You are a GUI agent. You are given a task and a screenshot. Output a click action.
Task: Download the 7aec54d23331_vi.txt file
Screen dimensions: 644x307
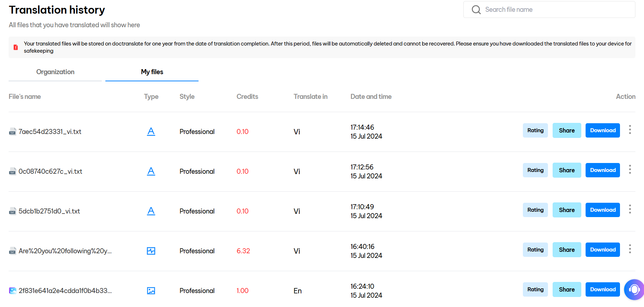pyautogui.click(x=602, y=130)
